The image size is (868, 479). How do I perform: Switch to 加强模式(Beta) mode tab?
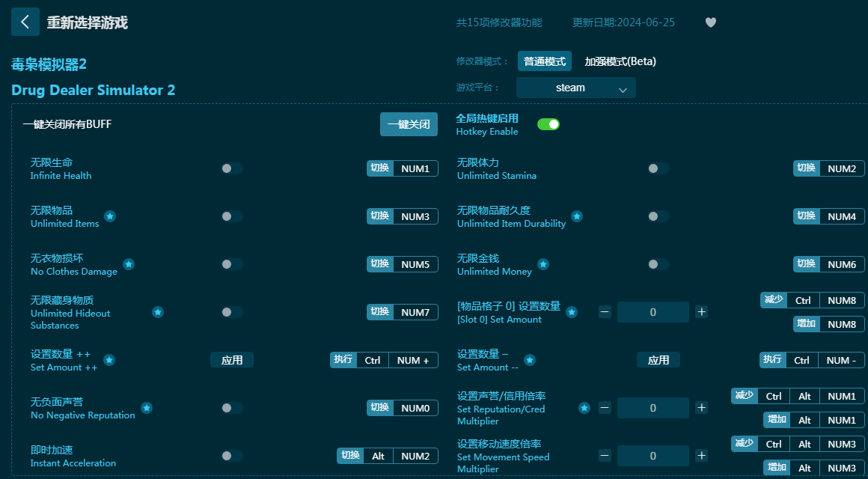pyautogui.click(x=620, y=61)
